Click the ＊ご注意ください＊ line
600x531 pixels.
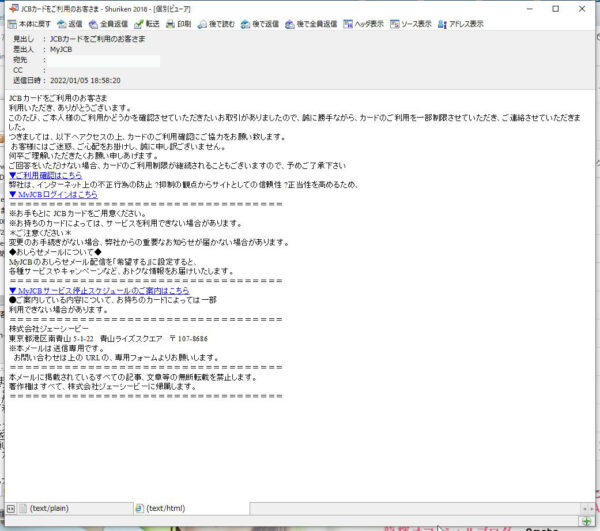coord(40,233)
